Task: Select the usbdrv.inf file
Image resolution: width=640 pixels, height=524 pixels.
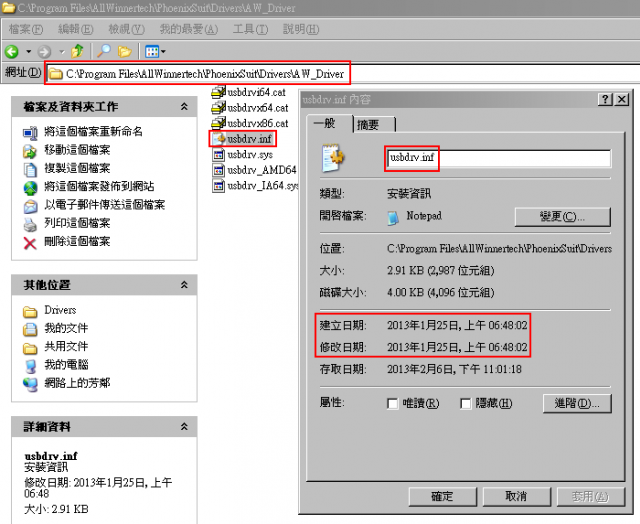Action: (x=242, y=139)
